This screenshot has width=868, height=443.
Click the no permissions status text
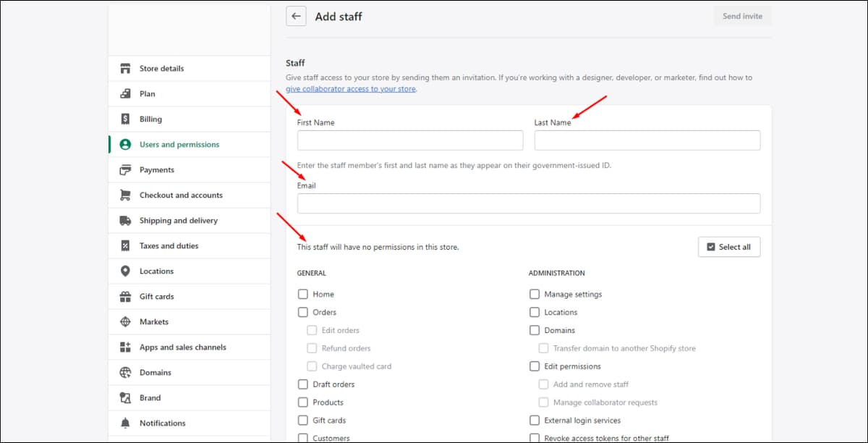pyautogui.click(x=378, y=248)
